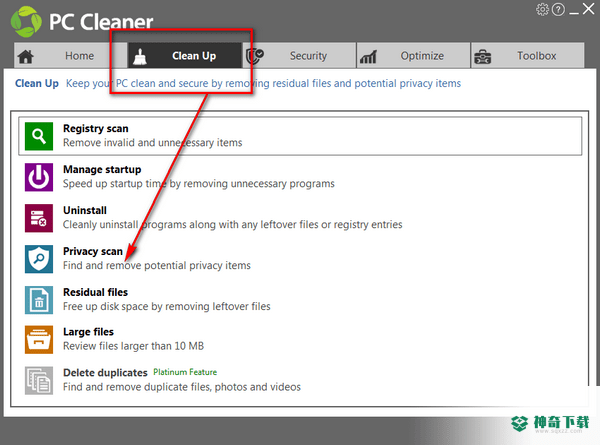Go to the Optimize tab

pyautogui.click(x=414, y=55)
